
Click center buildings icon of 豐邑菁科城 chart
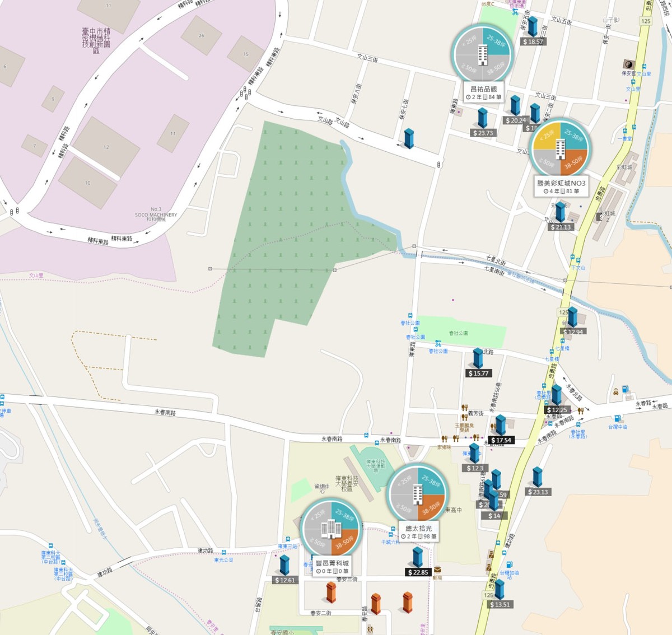tap(330, 528)
